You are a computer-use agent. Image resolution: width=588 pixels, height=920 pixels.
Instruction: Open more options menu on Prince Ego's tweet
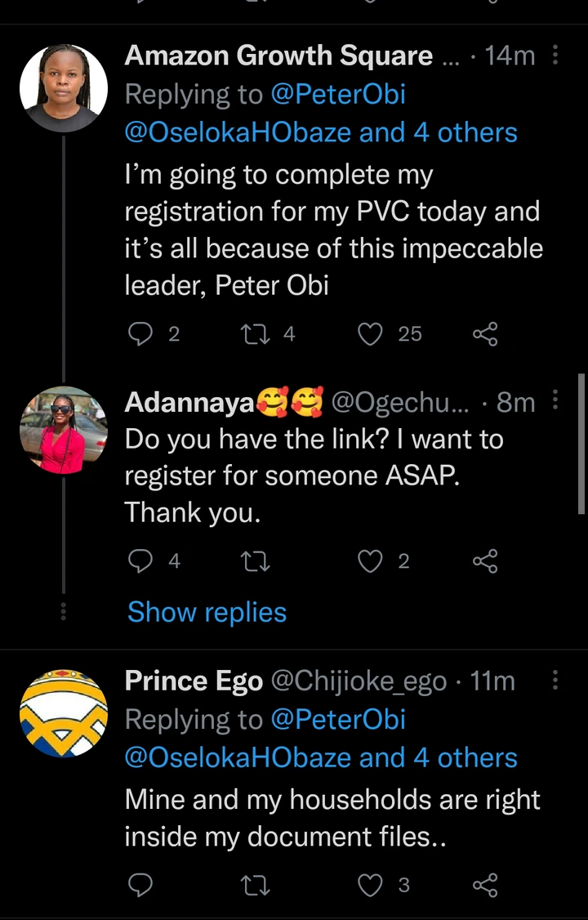tap(555, 681)
